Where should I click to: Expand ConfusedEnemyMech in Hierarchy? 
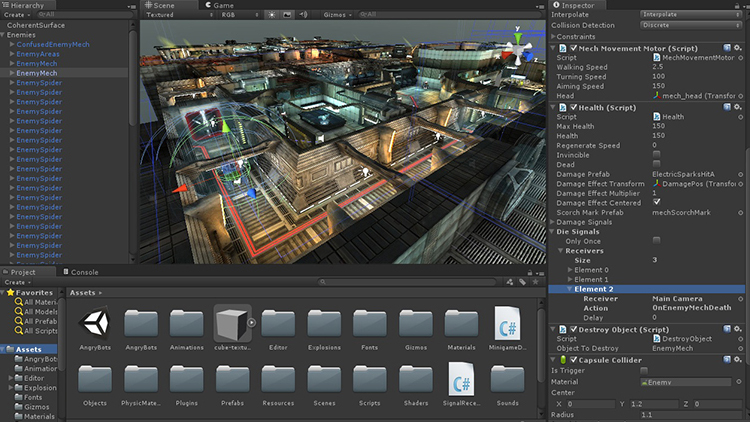pos(12,44)
